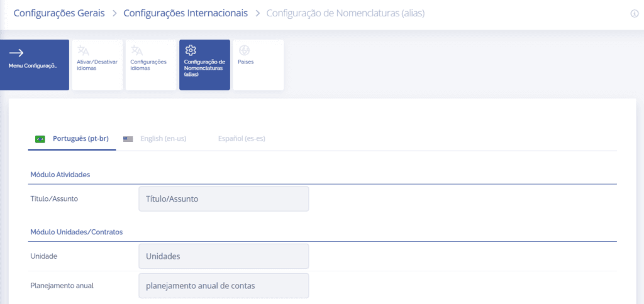The width and height of the screenshot is (644, 304).
Task: Click the Configuração de Nomenclaturas (alias) breadcrumb
Action: [345, 13]
